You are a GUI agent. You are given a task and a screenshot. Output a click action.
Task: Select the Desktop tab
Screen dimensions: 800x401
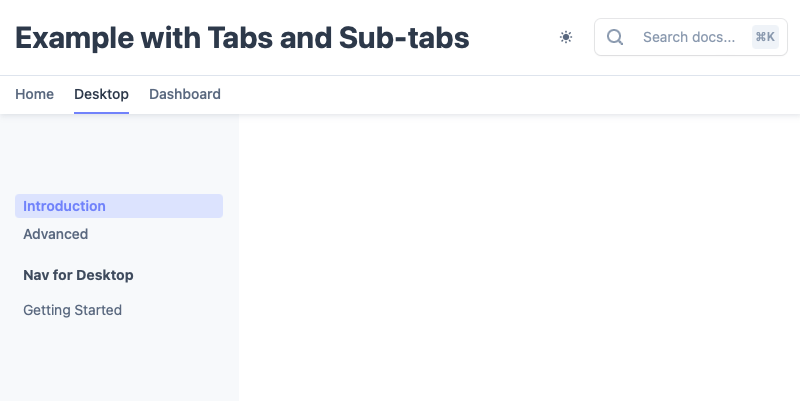[101, 94]
